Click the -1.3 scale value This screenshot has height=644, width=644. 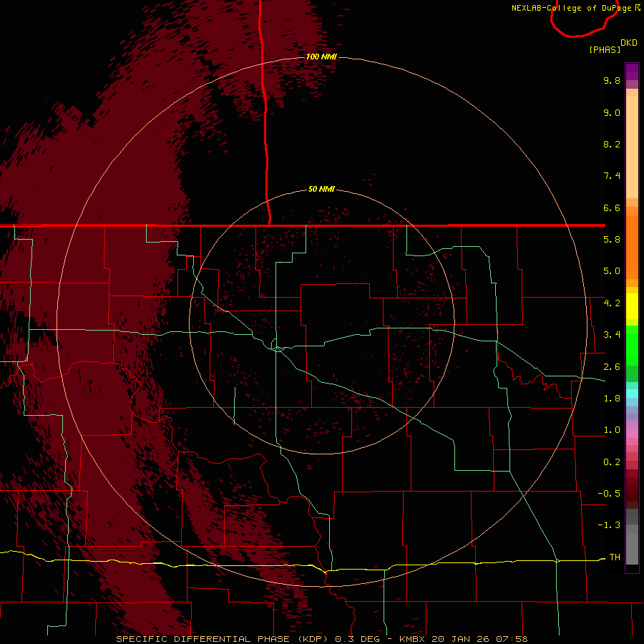coord(609,525)
